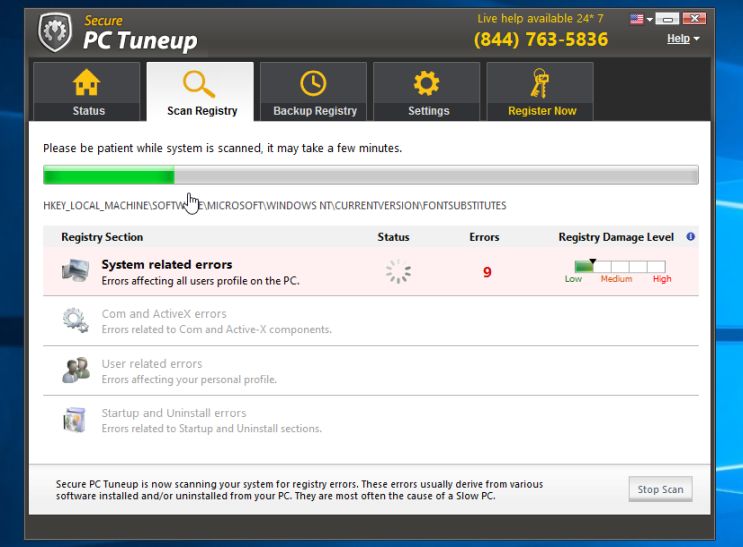
Task: Open the Backup Registry tab
Action: 314,92
